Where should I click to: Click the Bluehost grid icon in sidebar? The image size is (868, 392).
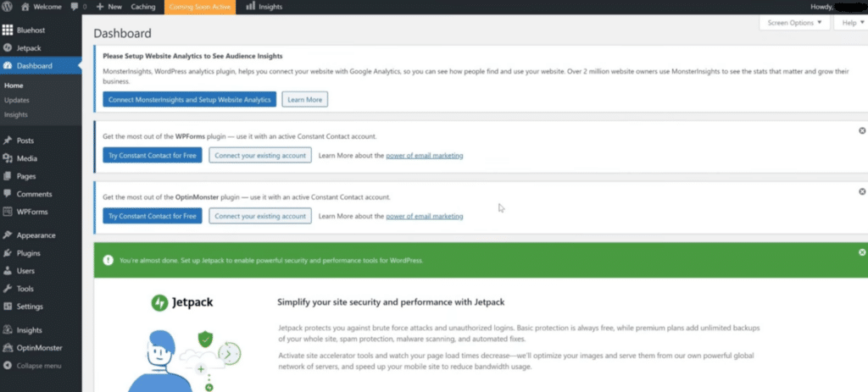pyautogui.click(x=7, y=30)
